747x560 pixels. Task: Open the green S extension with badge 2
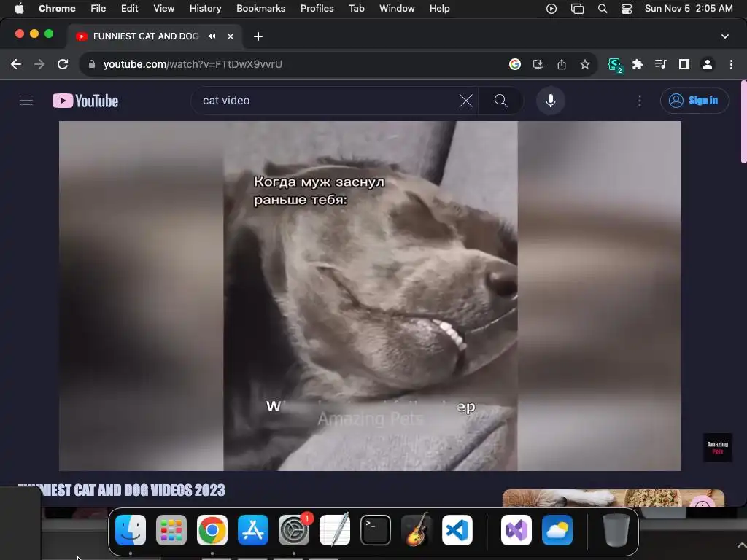pyautogui.click(x=614, y=65)
